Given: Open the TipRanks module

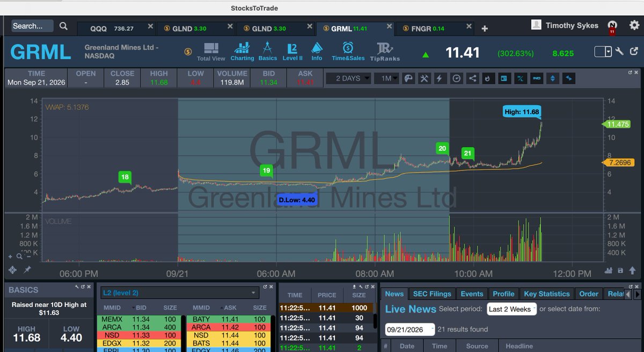Looking at the screenshot, I should [x=385, y=52].
